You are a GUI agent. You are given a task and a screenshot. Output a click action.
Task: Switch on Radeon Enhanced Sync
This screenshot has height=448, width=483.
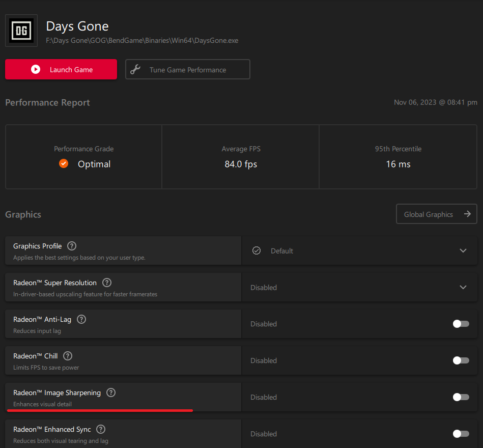click(461, 434)
